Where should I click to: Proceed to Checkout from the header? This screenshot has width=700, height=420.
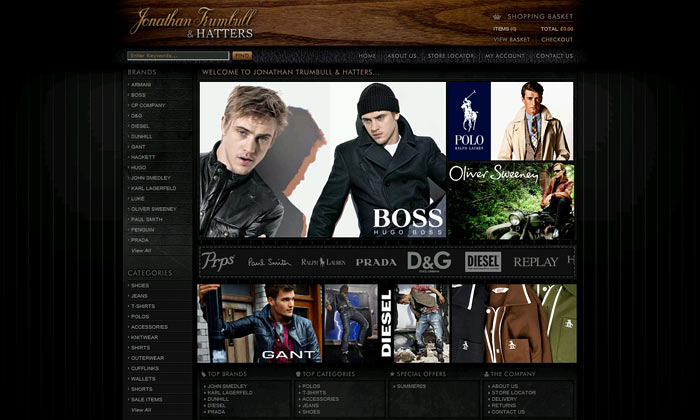(557, 40)
